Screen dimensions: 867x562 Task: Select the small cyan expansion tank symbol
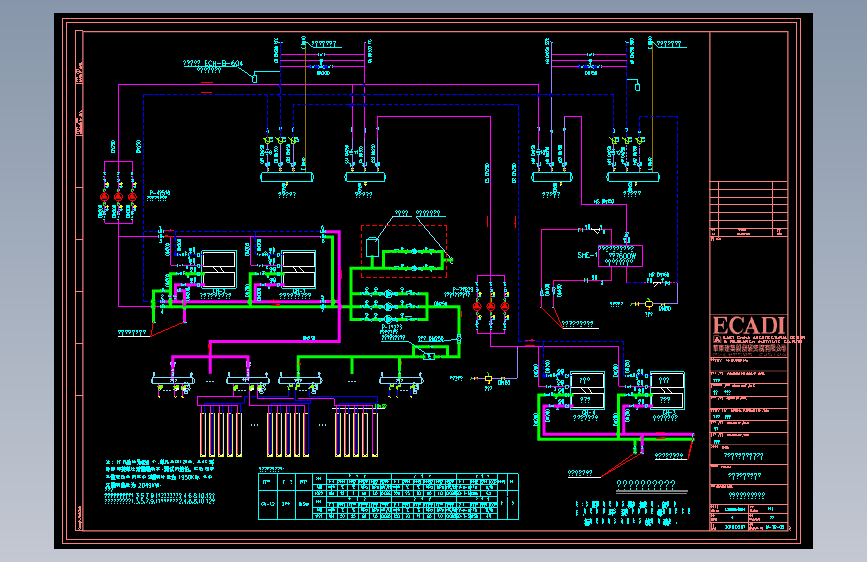372,247
